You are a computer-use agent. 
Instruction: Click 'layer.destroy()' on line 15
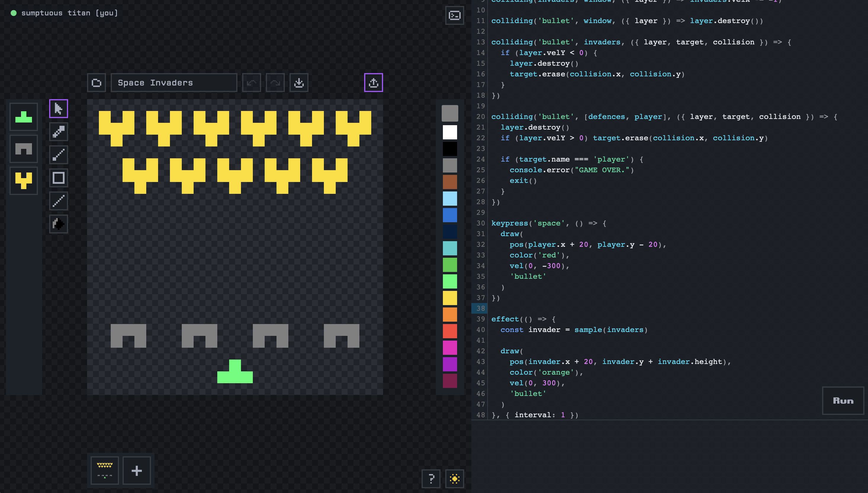544,63
